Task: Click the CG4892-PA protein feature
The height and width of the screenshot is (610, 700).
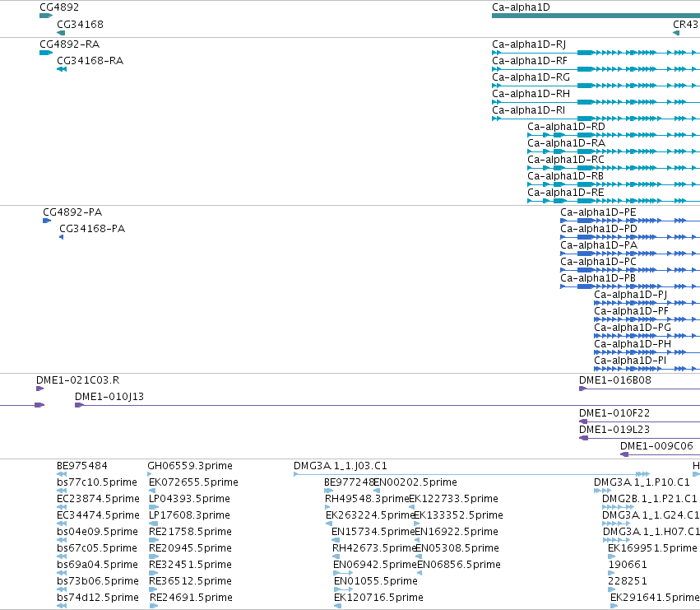Action: 47,221
